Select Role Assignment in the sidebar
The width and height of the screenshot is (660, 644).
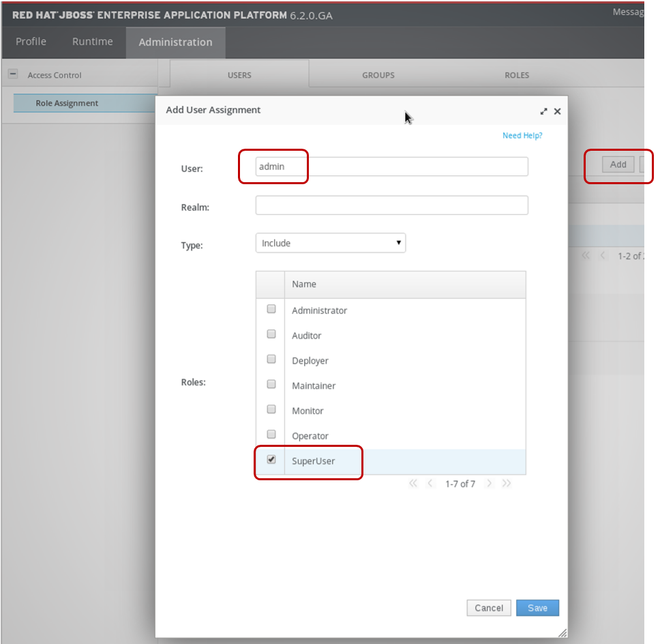click(x=67, y=104)
